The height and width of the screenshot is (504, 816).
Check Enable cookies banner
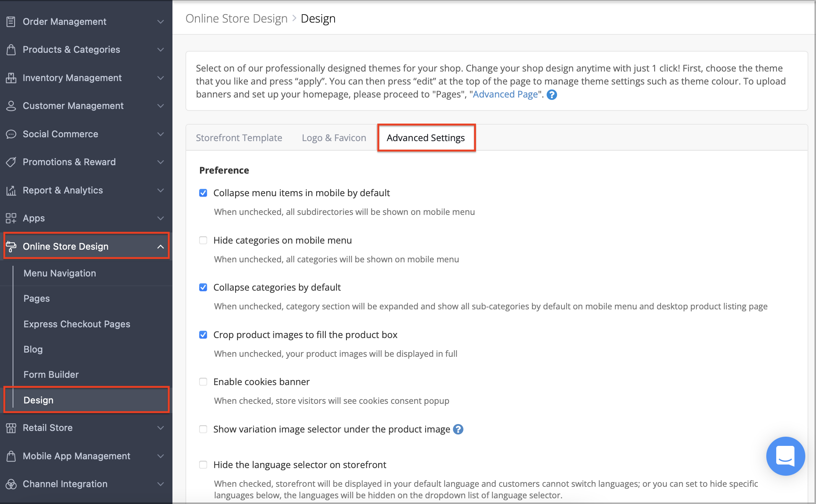coord(203,382)
